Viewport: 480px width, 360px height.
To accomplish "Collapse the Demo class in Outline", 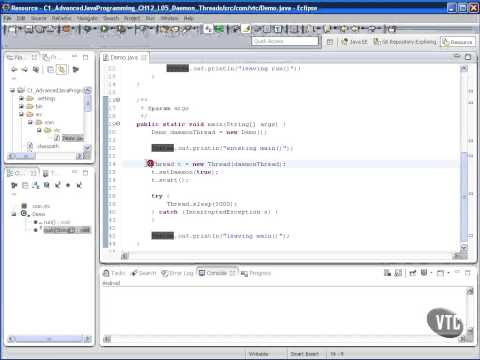I will tap(14, 214).
